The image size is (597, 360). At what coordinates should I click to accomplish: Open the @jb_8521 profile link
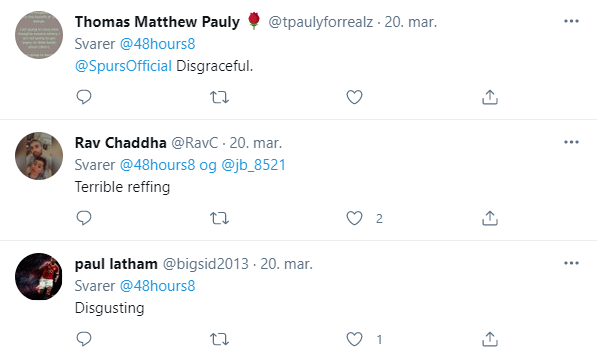[x=253, y=165]
